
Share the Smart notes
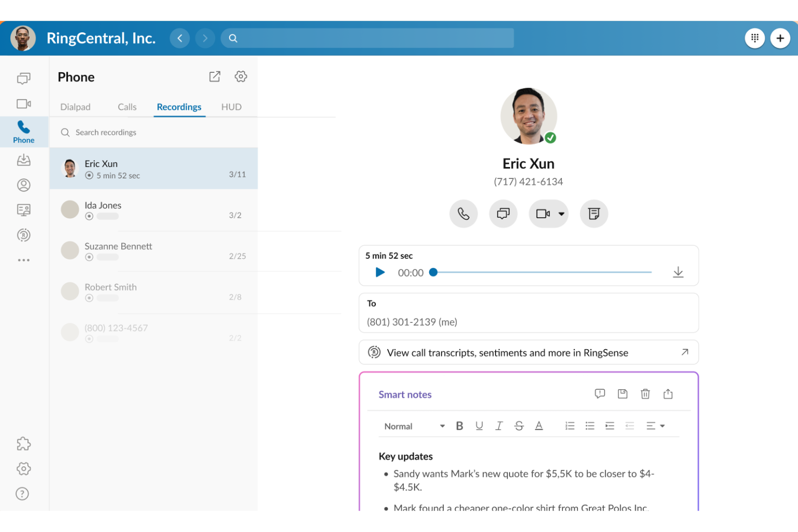point(668,394)
